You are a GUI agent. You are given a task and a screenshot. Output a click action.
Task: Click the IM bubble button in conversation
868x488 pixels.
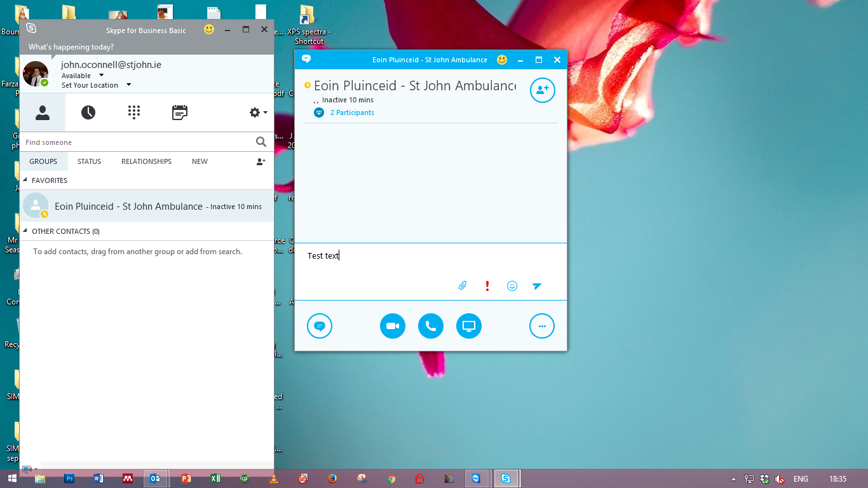coord(320,327)
